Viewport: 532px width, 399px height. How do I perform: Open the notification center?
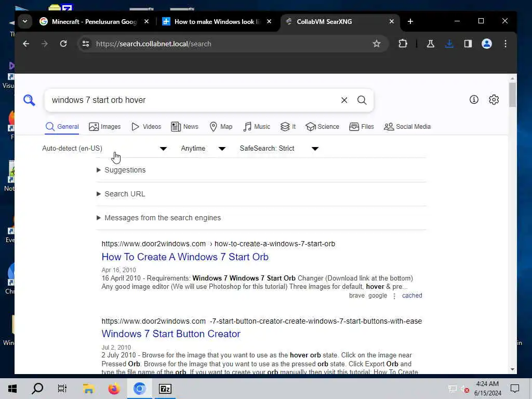tap(515, 389)
